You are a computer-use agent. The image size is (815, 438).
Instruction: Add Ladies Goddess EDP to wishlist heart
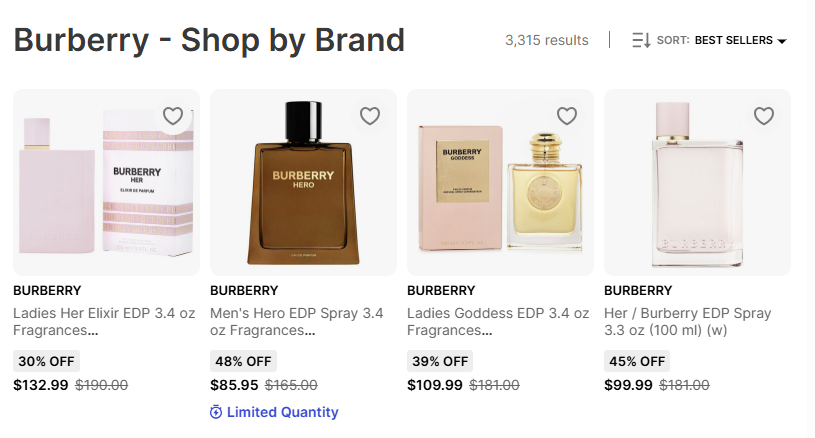567,116
